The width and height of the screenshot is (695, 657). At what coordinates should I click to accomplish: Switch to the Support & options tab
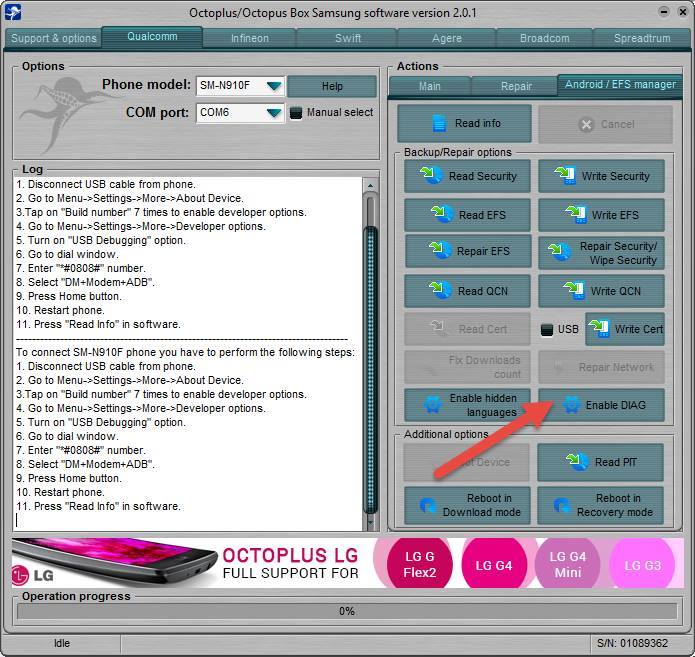point(54,39)
